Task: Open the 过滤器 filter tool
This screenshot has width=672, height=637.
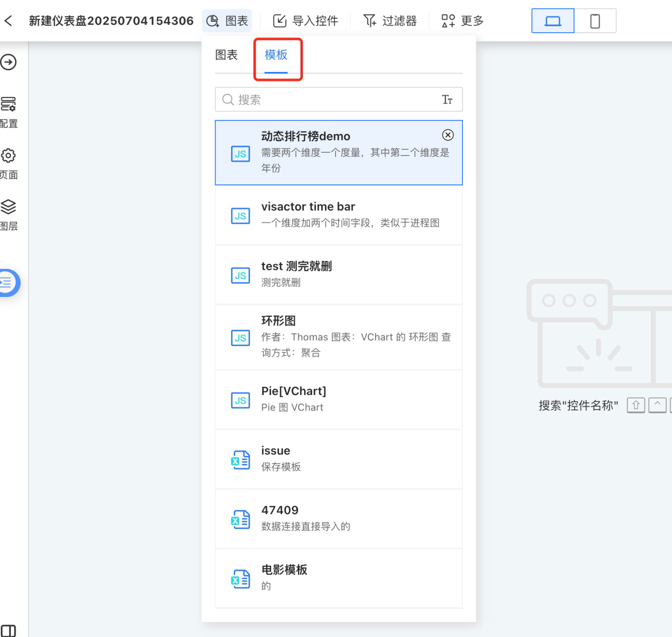Action: click(x=390, y=21)
